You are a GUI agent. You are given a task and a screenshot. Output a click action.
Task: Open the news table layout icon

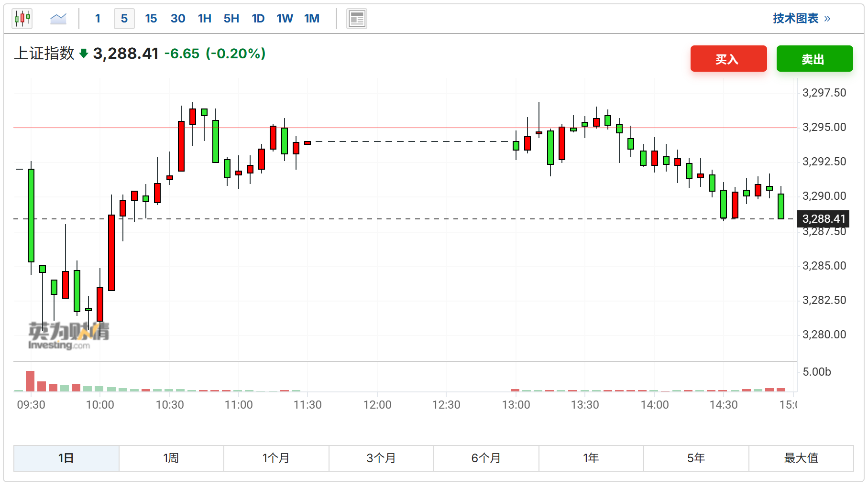357,19
